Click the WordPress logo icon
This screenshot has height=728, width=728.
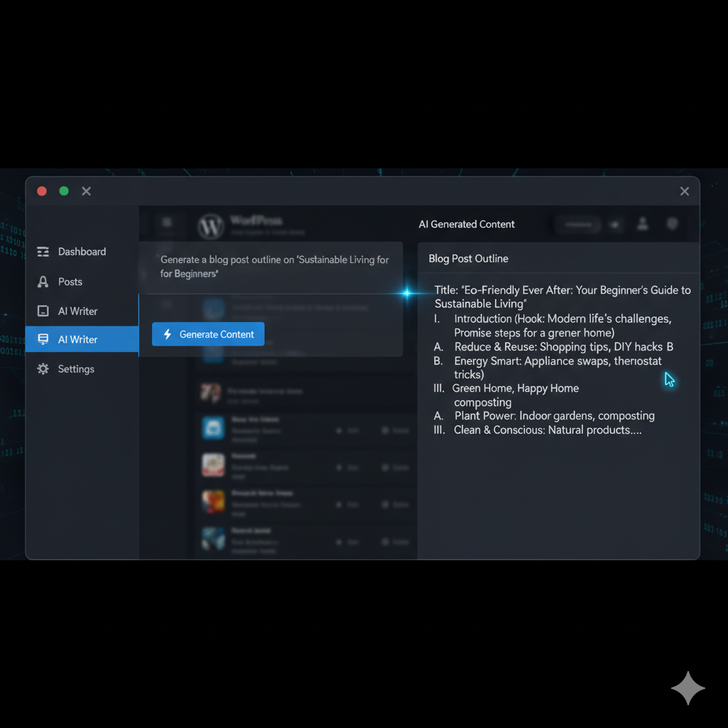pyautogui.click(x=210, y=226)
